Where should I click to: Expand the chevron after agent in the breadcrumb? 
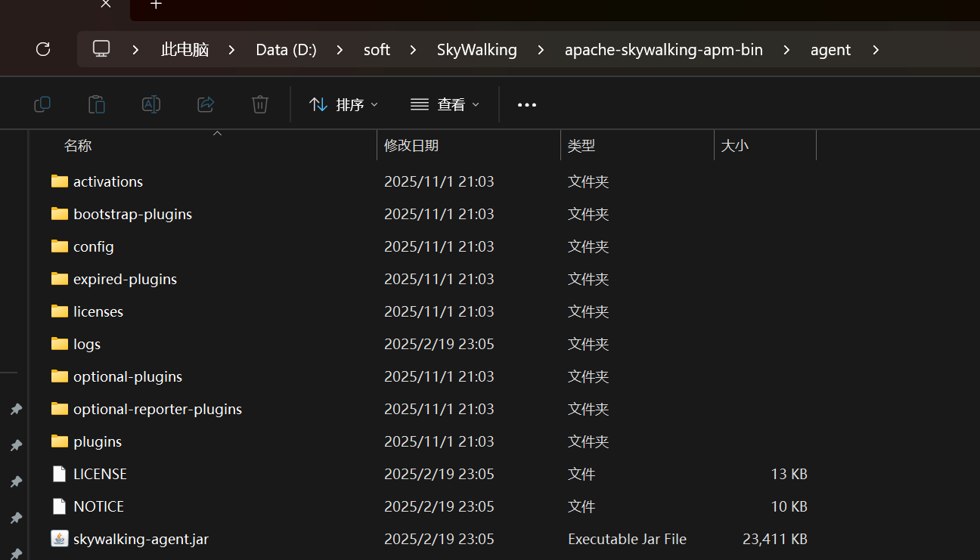(876, 50)
